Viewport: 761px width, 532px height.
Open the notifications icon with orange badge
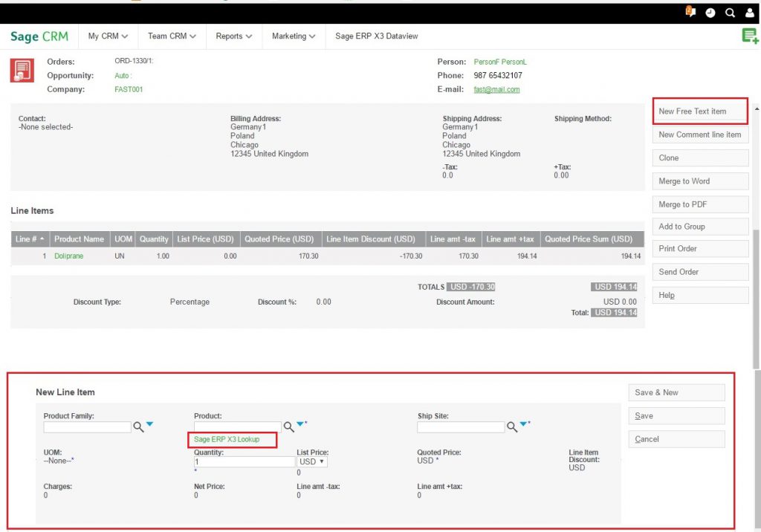(x=690, y=12)
